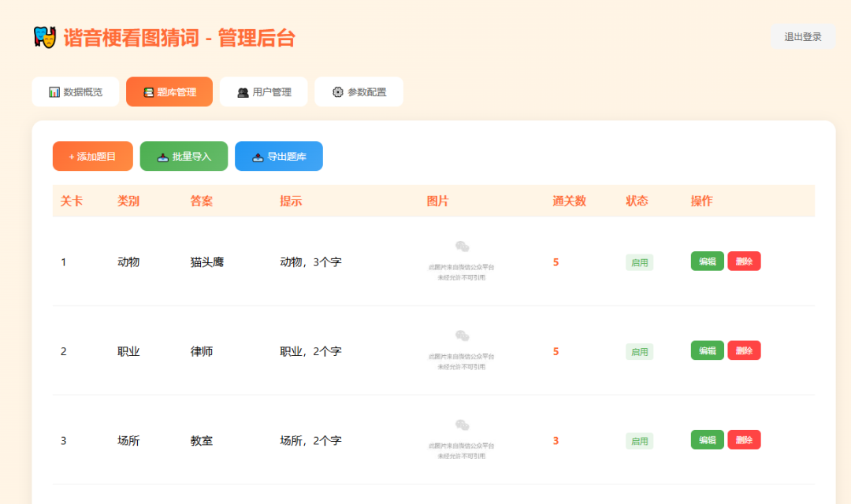Click the 操作 column header
This screenshot has height=504, width=851.
(x=702, y=202)
